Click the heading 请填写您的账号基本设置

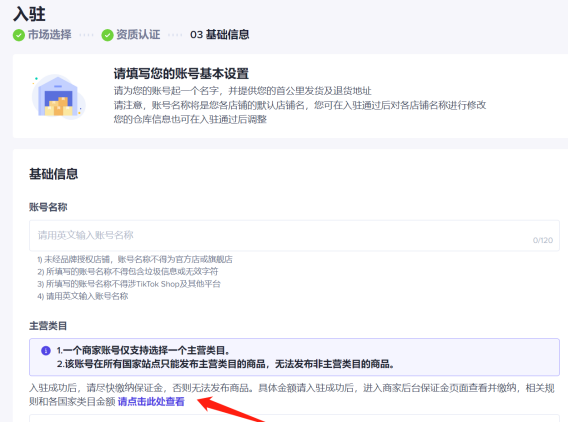click(x=181, y=74)
